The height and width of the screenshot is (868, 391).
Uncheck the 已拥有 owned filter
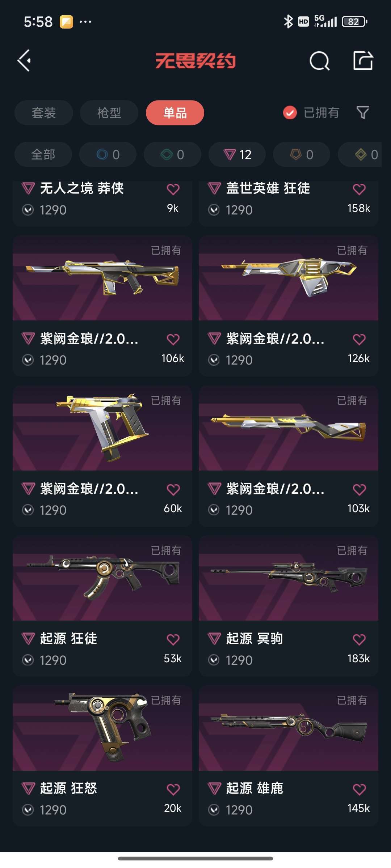pos(311,112)
